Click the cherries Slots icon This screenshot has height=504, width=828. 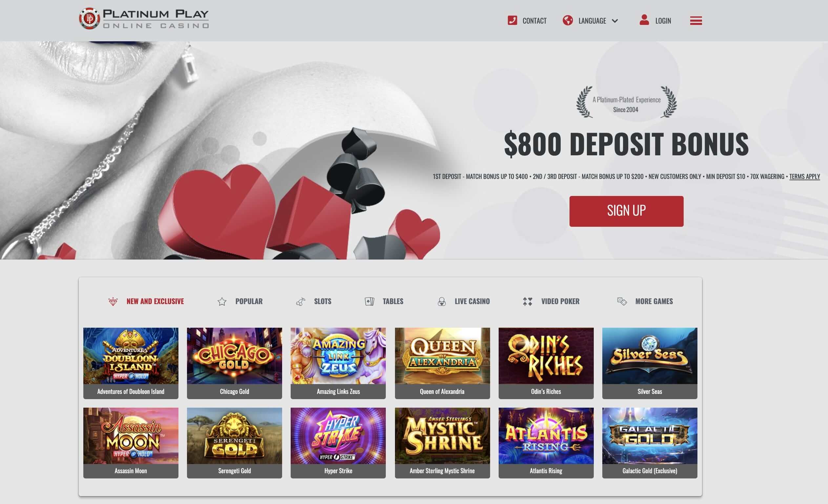[x=300, y=301]
